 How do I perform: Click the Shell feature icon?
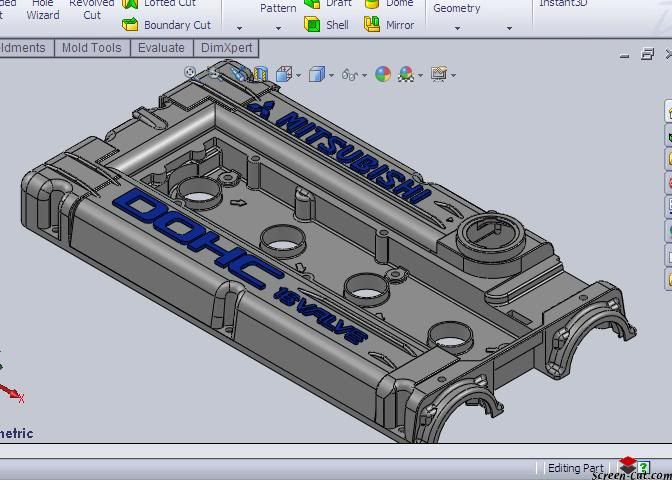[312, 24]
